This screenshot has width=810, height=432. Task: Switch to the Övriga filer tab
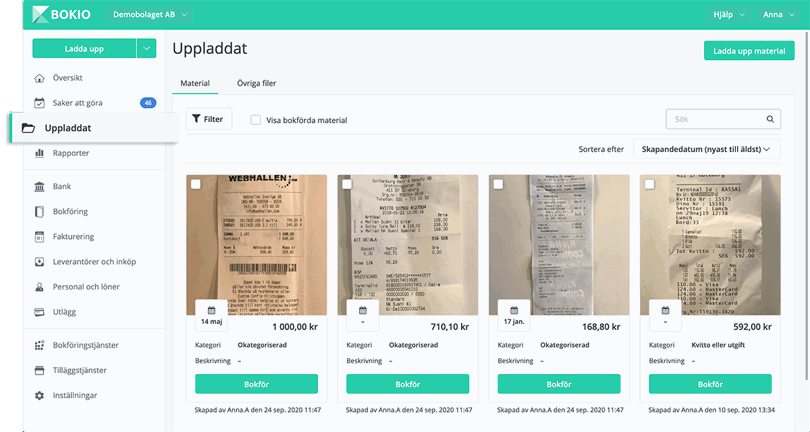[x=256, y=84]
